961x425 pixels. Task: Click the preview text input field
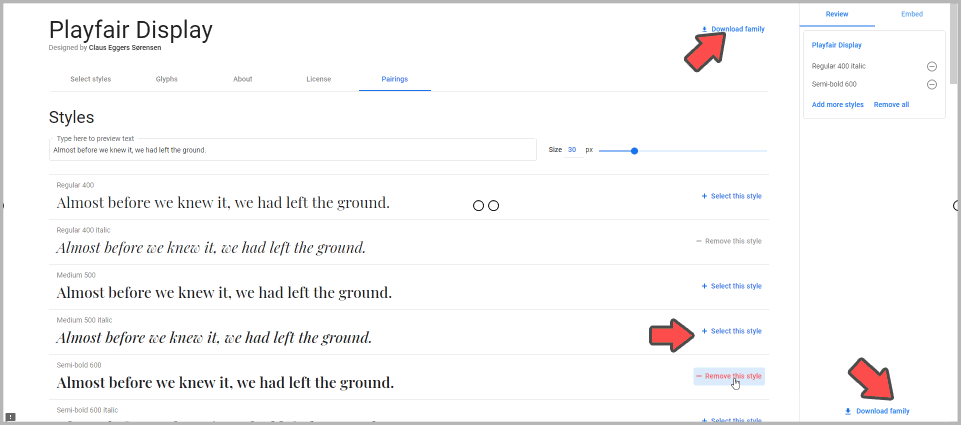click(292, 150)
